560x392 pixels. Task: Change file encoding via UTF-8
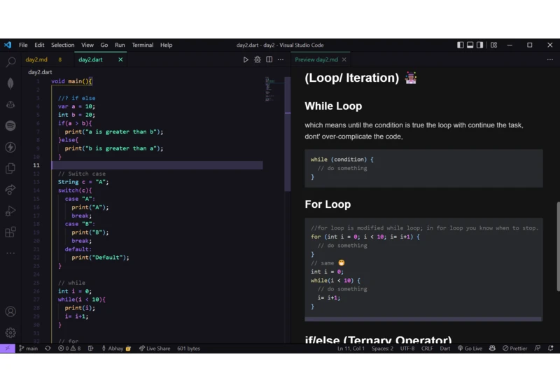[x=407, y=349]
